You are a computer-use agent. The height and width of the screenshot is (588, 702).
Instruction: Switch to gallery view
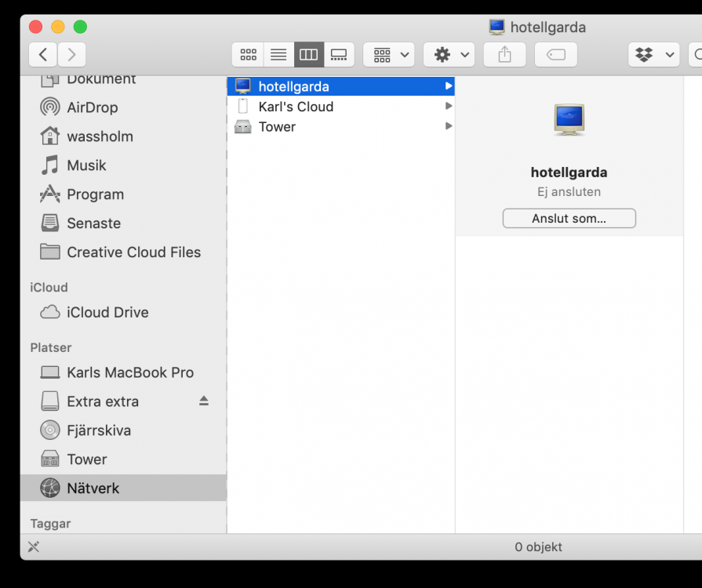click(x=339, y=55)
